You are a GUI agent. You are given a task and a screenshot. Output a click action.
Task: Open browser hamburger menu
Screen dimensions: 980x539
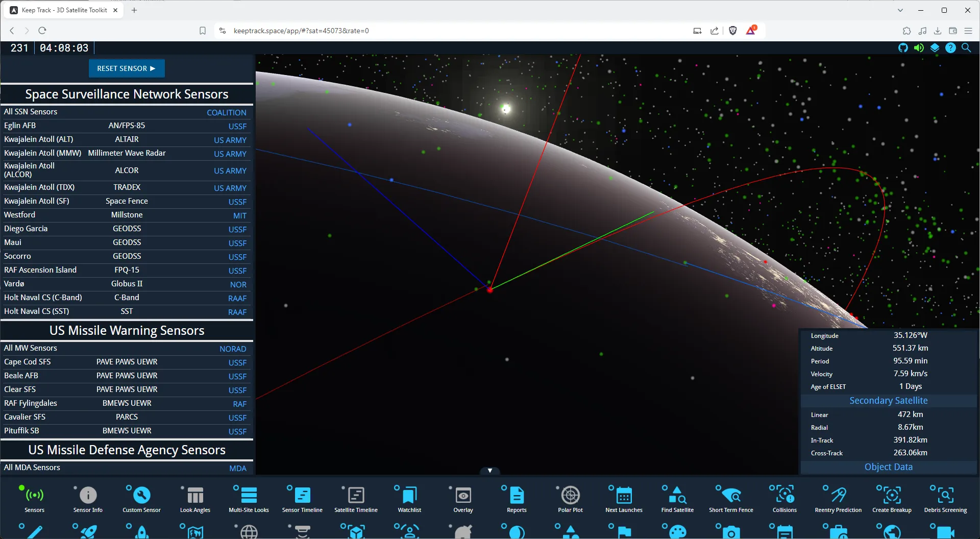(x=968, y=31)
